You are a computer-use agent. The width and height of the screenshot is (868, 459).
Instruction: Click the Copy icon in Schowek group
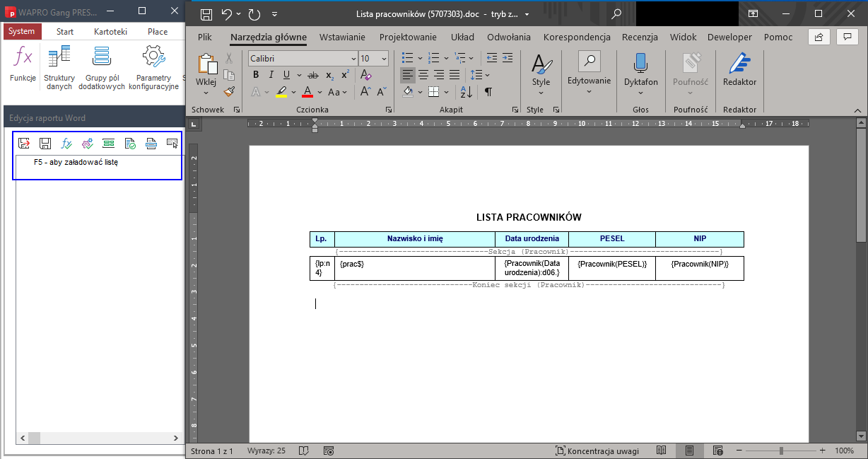click(x=229, y=75)
